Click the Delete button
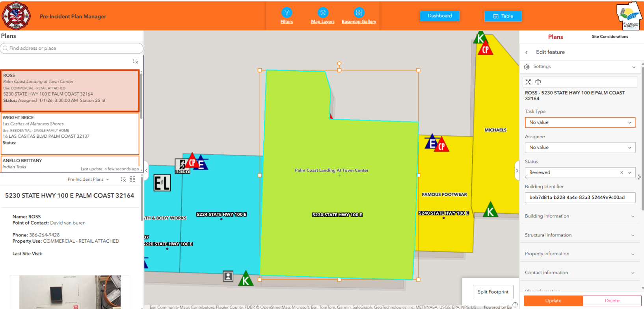This screenshot has width=644, height=309. (x=612, y=301)
